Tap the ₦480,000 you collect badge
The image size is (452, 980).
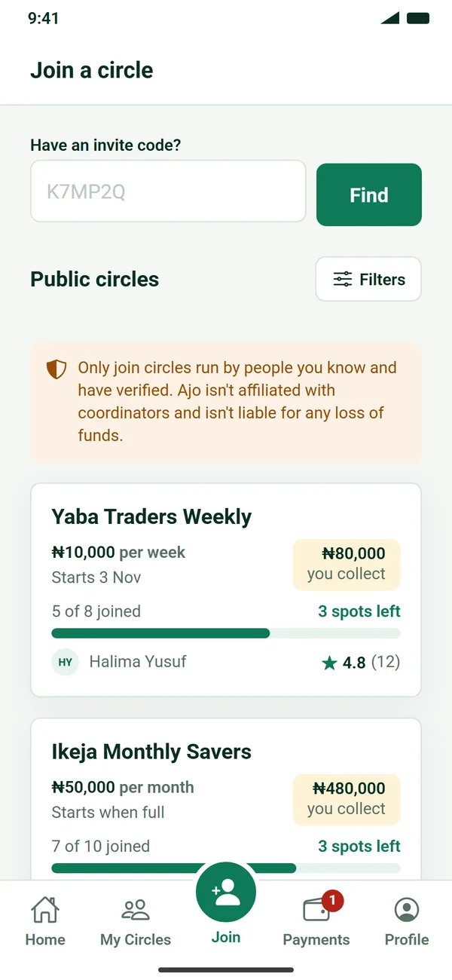click(347, 799)
